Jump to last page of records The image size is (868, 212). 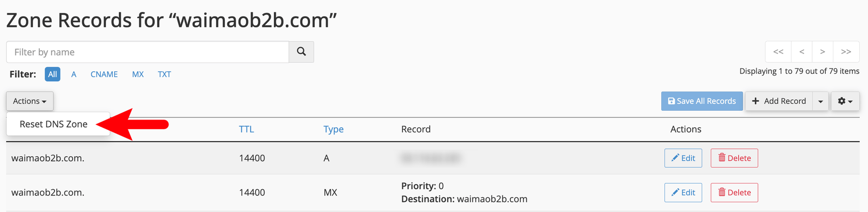click(x=846, y=52)
